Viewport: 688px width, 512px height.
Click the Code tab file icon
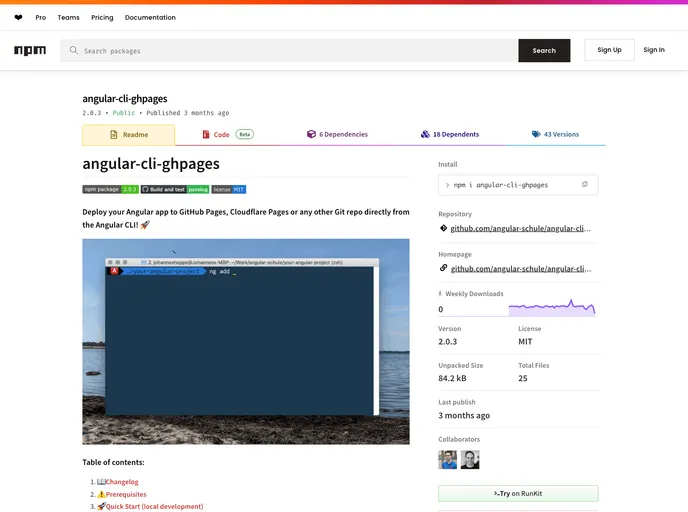click(x=206, y=134)
